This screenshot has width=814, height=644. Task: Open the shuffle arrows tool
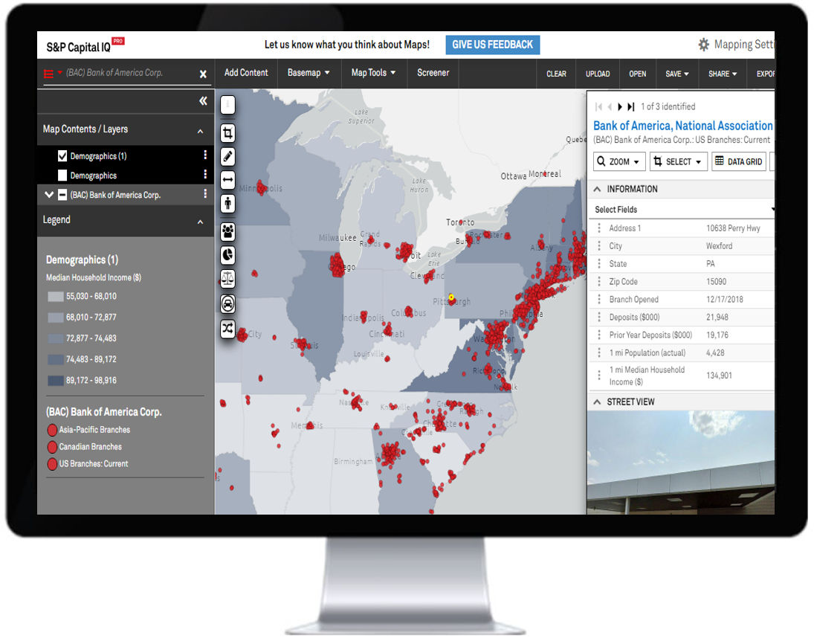click(228, 328)
